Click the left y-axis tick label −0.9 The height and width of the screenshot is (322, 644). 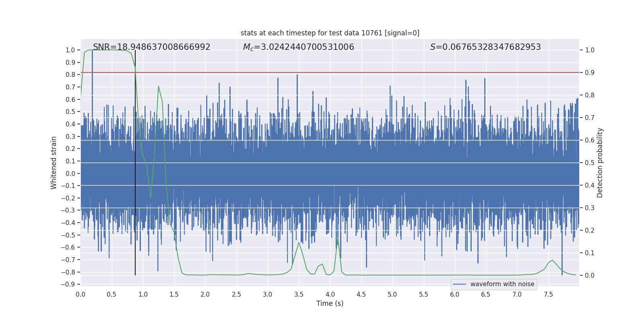(68, 284)
